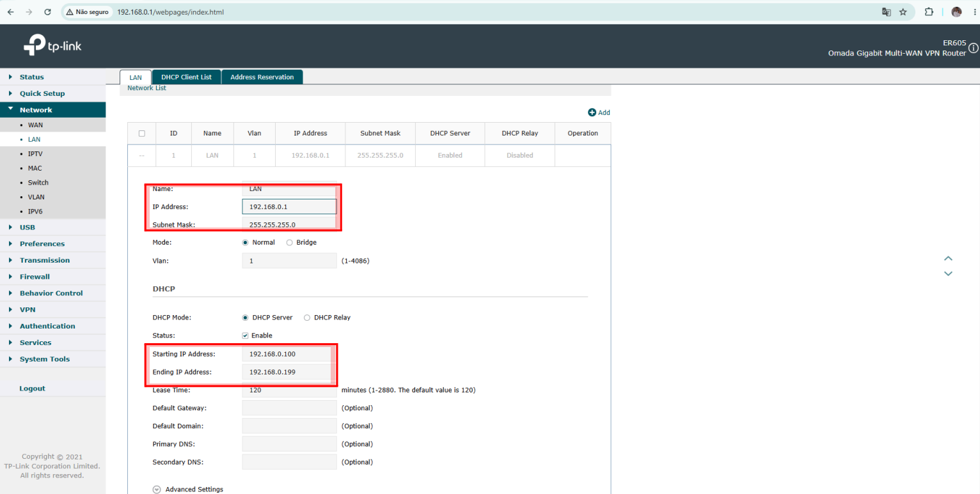This screenshot has width=980, height=494.
Task: Click the Default Gateway input field
Action: 289,408
